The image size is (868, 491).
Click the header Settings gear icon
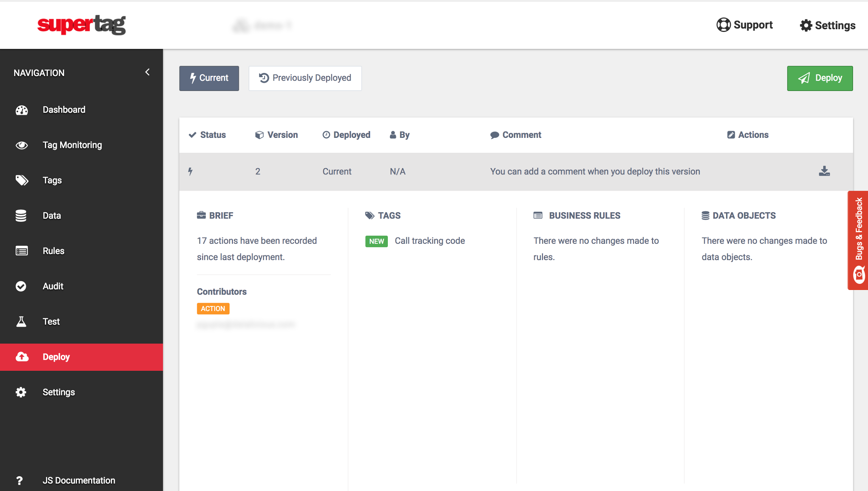(806, 25)
